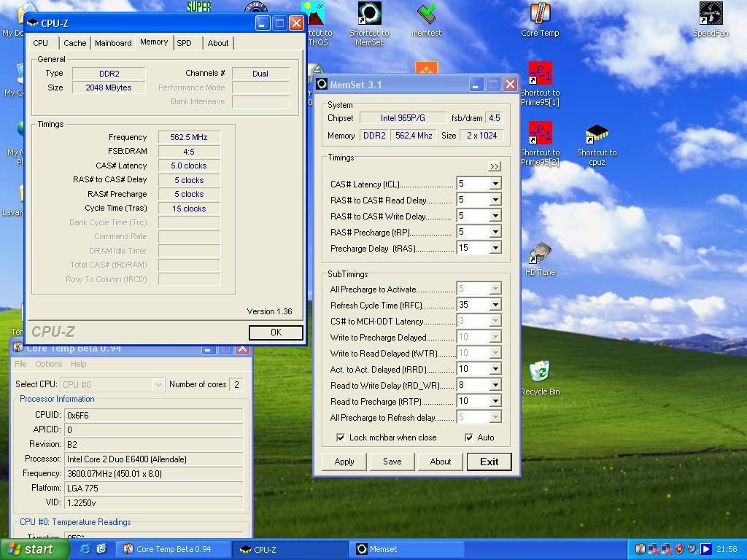Toggle the Auto checkbox in MemSet
This screenshot has height=560, width=747.
[469, 437]
